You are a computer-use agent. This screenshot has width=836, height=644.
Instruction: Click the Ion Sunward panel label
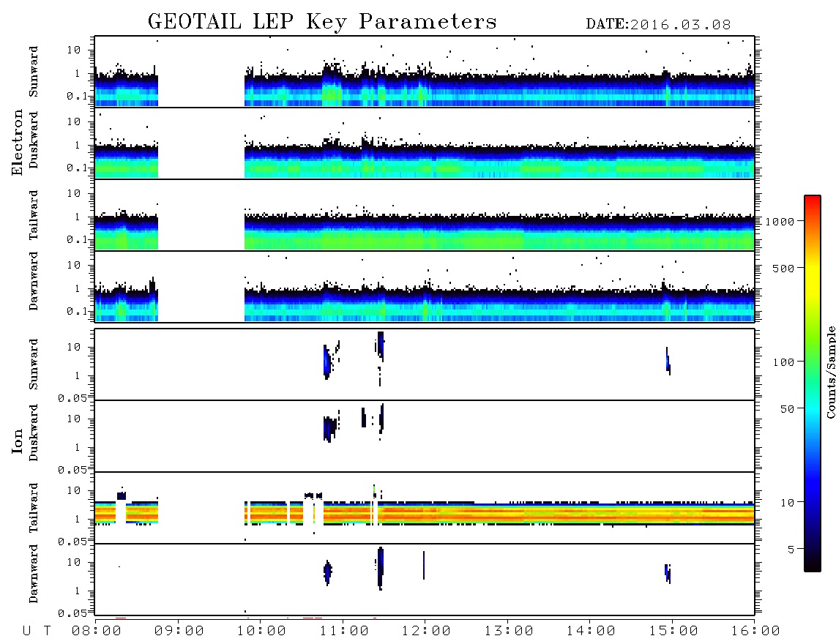[x=34, y=364]
